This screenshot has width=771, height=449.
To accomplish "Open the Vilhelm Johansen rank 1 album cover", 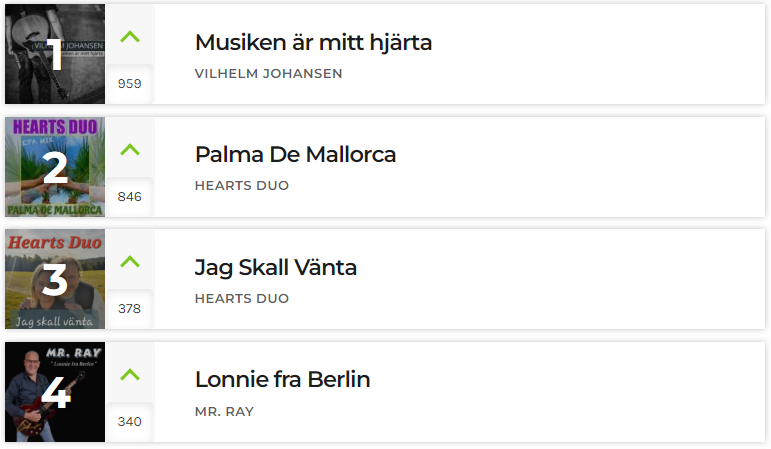I will point(55,54).
